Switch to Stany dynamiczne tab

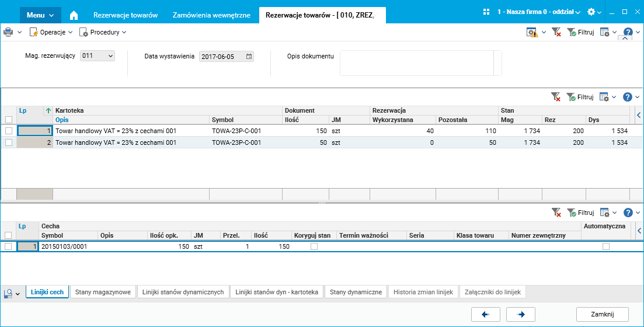pyautogui.click(x=356, y=292)
